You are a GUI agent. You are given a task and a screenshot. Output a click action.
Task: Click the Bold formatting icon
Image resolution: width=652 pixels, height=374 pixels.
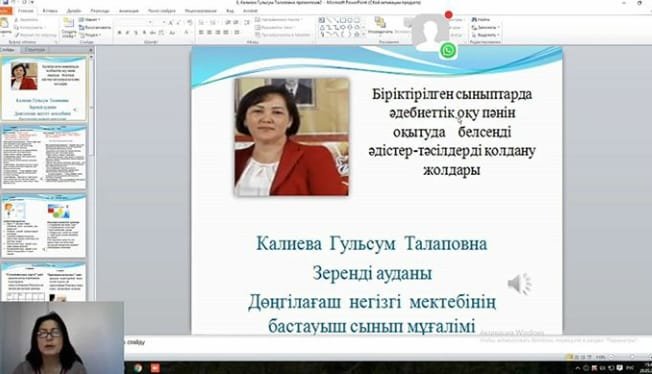click(x=119, y=32)
